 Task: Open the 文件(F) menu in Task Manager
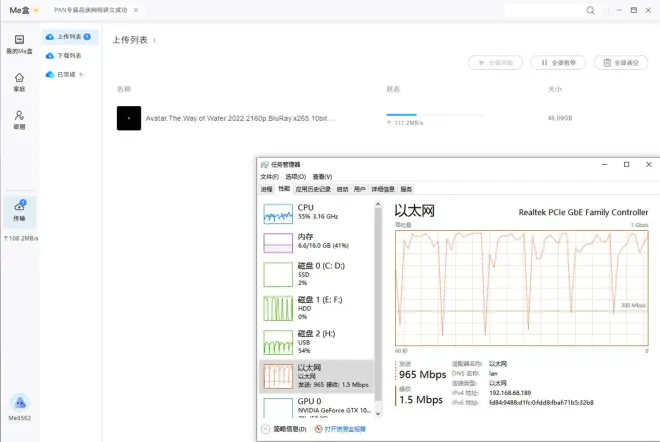coord(269,177)
